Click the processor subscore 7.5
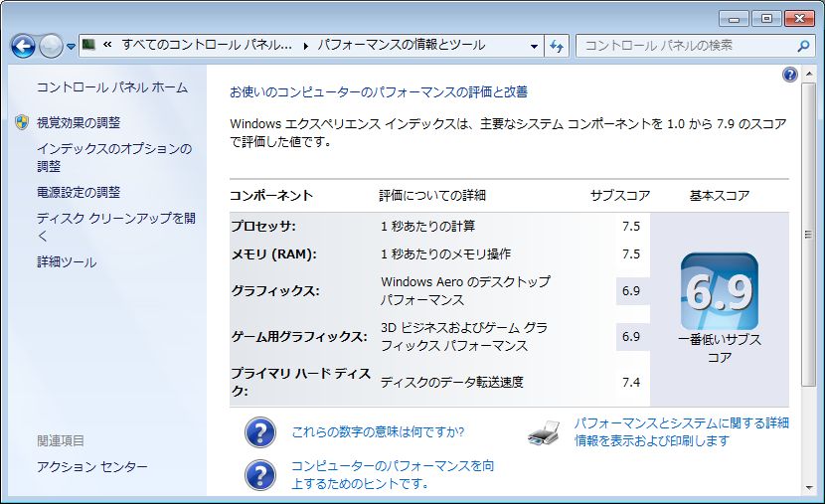Screen dimensions: 825x504 coord(631,227)
